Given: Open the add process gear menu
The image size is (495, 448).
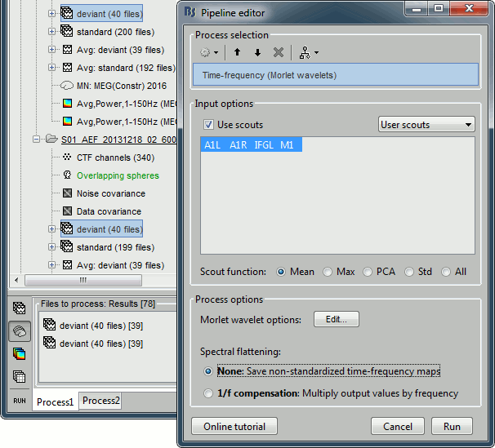Looking at the screenshot, I should (x=209, y=52).
